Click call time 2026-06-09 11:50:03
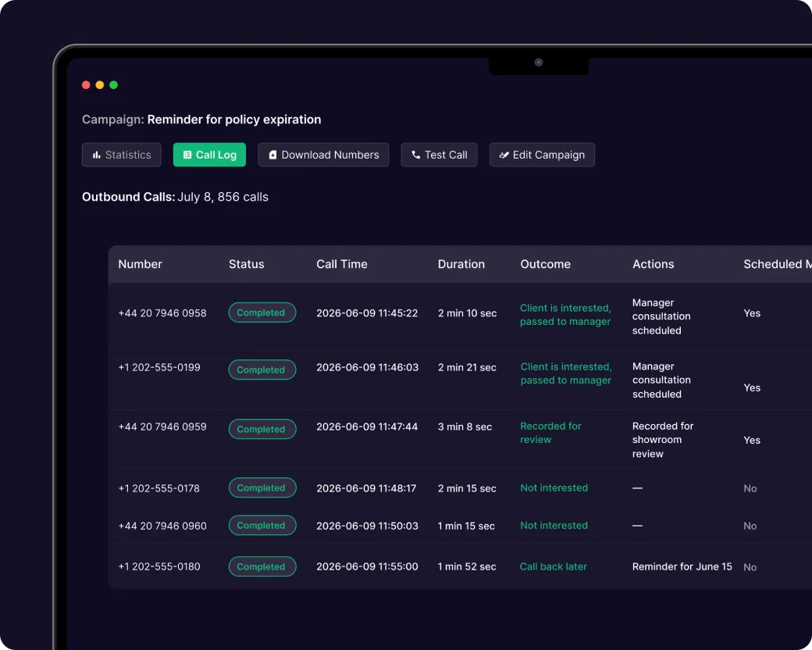The height and width of the screenshot is (650, 812). [x=367, y=526]
